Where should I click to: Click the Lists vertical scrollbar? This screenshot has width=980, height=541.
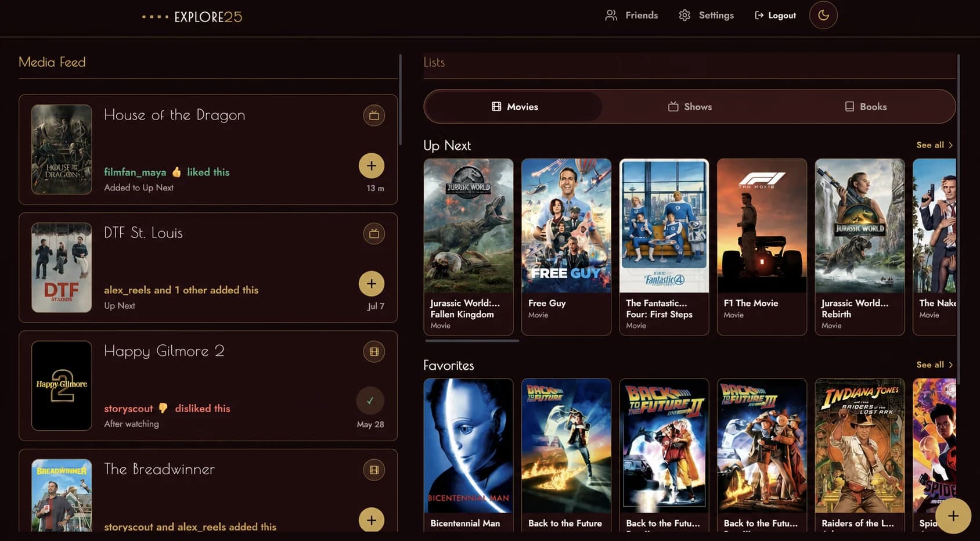click(x=958, y=219)
